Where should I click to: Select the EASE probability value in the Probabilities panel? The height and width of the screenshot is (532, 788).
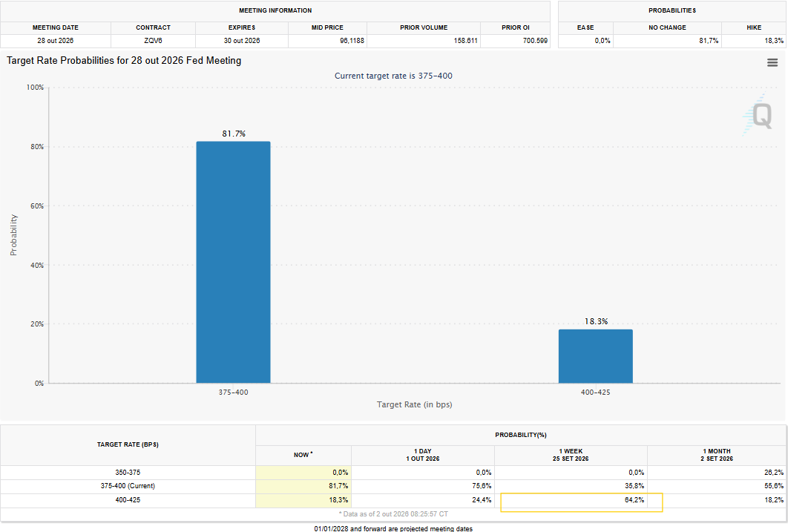603,41
